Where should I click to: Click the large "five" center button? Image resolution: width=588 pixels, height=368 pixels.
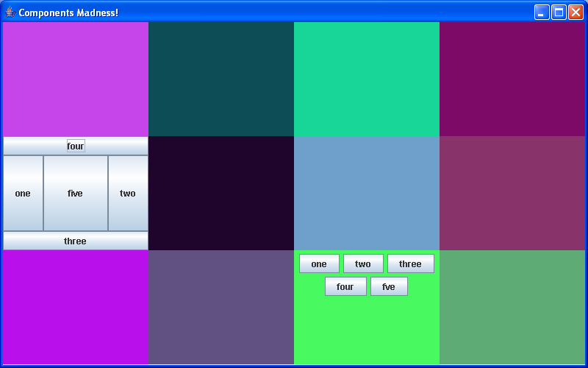tap(76, 193)
